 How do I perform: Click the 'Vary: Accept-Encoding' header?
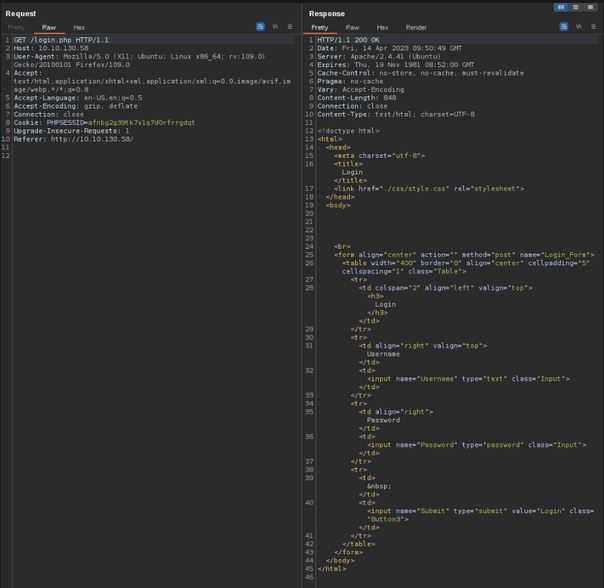tap(361, 89)
